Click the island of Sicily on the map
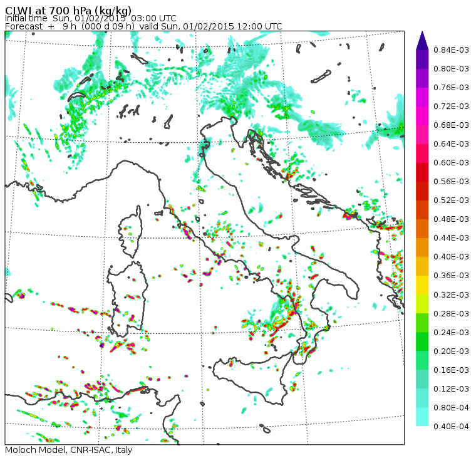Screen dimensions: 476x458 tap(252, 380)
